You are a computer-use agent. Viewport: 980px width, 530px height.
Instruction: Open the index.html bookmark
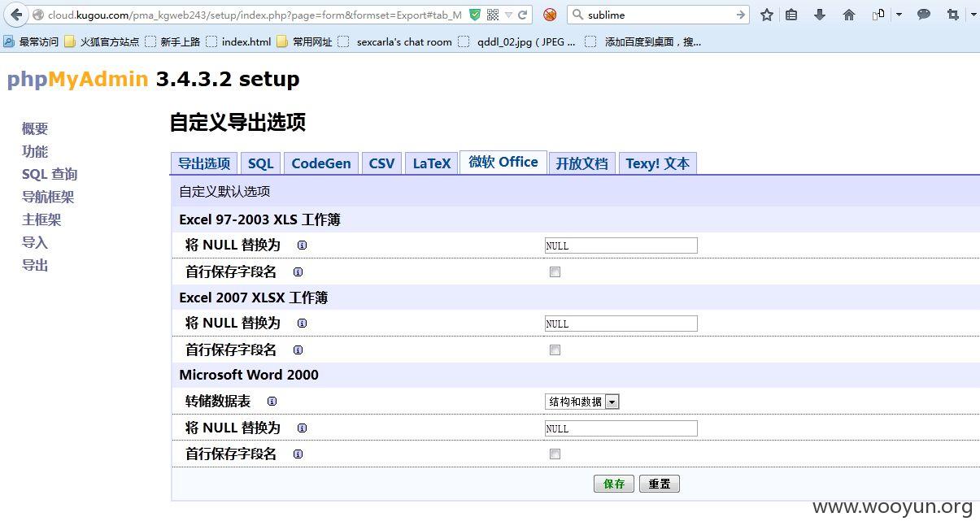[x=238, y=41]
